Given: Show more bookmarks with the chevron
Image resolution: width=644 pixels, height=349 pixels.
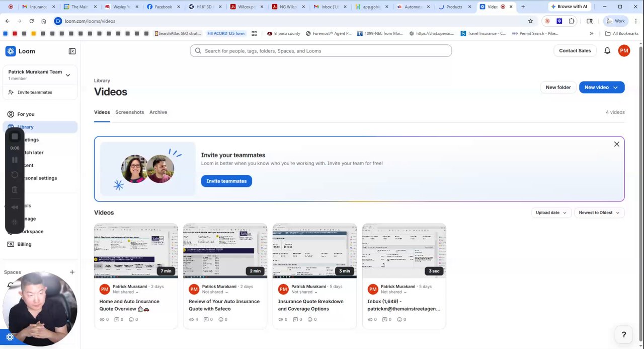Looking at the screenshot, I should 591,34.
